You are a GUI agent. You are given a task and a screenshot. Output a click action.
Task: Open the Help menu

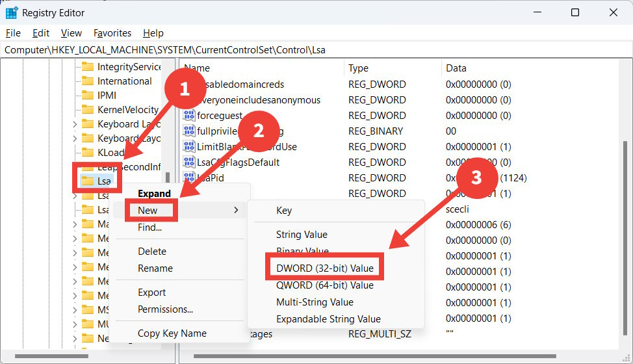153,33
